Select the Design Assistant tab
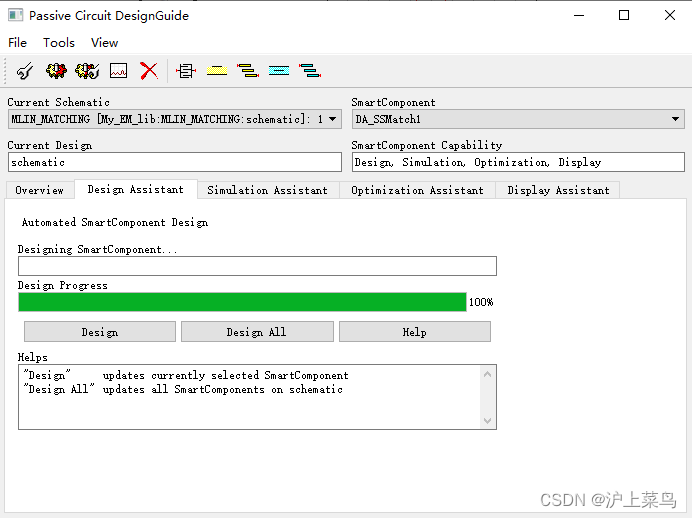Viewport: 692px width, 518px height. [135, 189]
